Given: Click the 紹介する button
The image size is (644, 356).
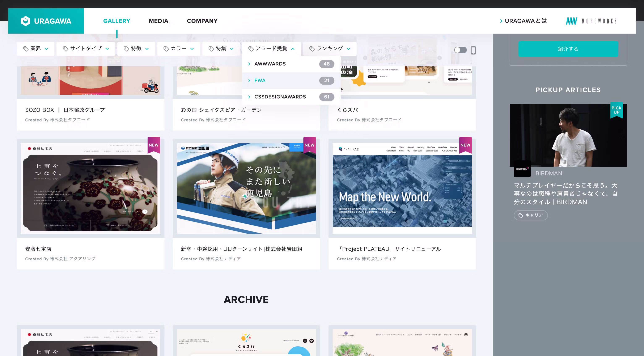Looking at the screenshot, I should click(x=568, y=49).
